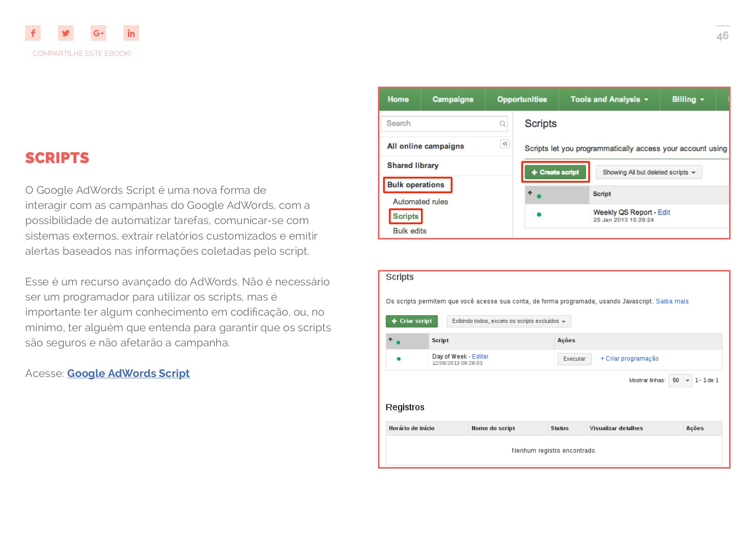This screenshot has width=756, height=535.
Task: Click the search magnifier icon
Action: [x=502, y=124]
